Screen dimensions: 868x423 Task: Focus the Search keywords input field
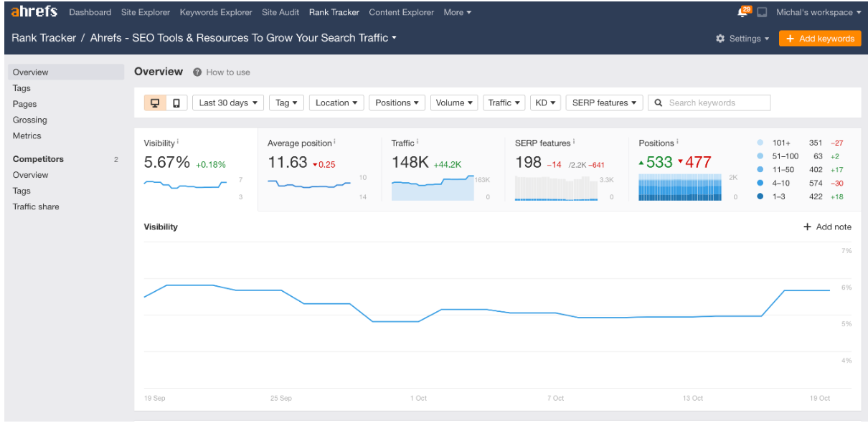click(x=709, y=103)
